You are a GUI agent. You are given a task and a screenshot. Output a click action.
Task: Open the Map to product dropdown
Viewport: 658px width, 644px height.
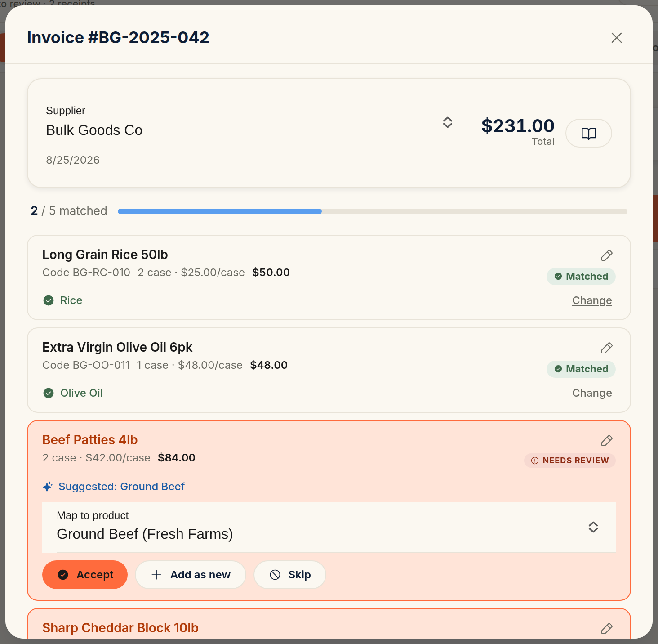pyautogui.click(x=329, y=527)
